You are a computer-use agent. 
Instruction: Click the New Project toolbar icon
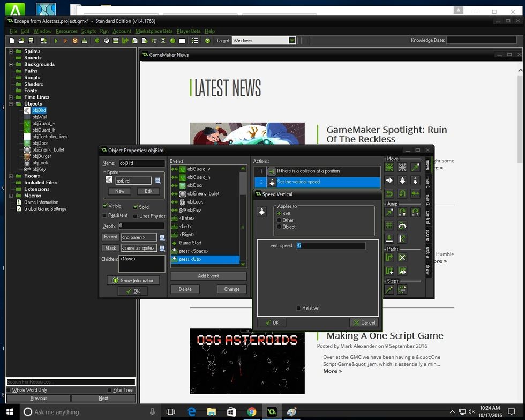click(x=12, y=41)
